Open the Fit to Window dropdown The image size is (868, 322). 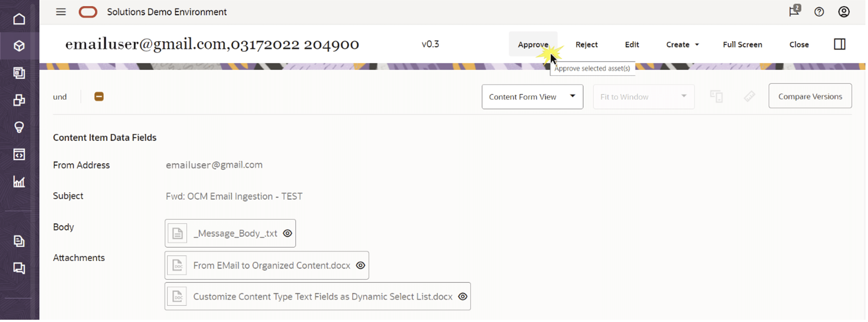[644, 97]
